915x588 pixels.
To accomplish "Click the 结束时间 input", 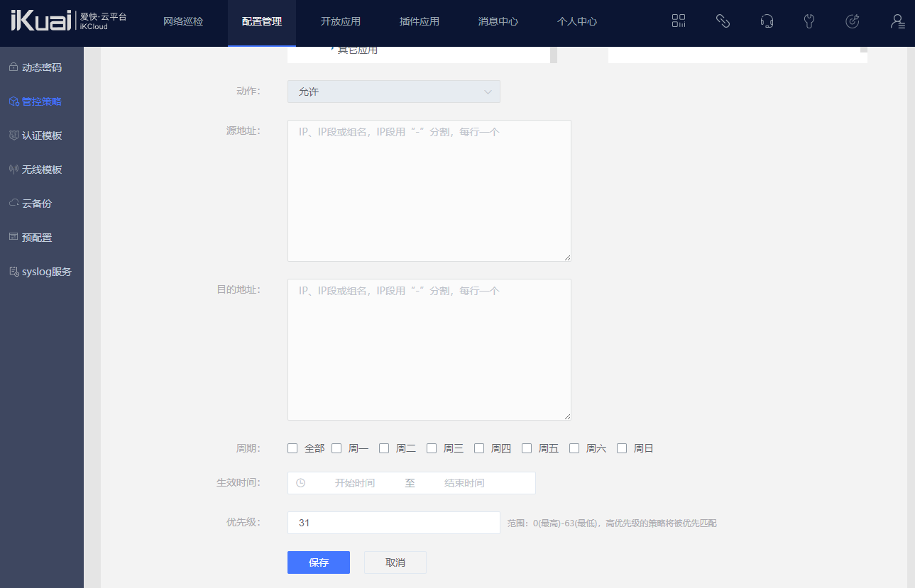I will click(x=464, y=483).
